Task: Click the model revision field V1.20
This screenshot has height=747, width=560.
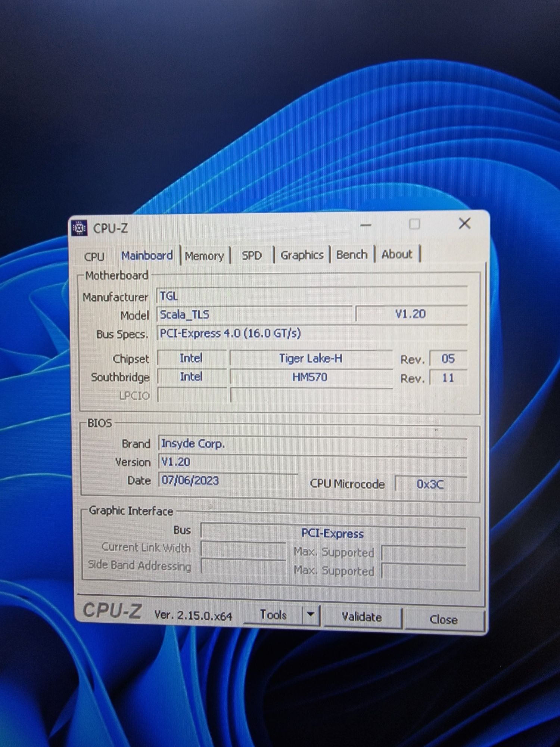Action: point(411,314)
